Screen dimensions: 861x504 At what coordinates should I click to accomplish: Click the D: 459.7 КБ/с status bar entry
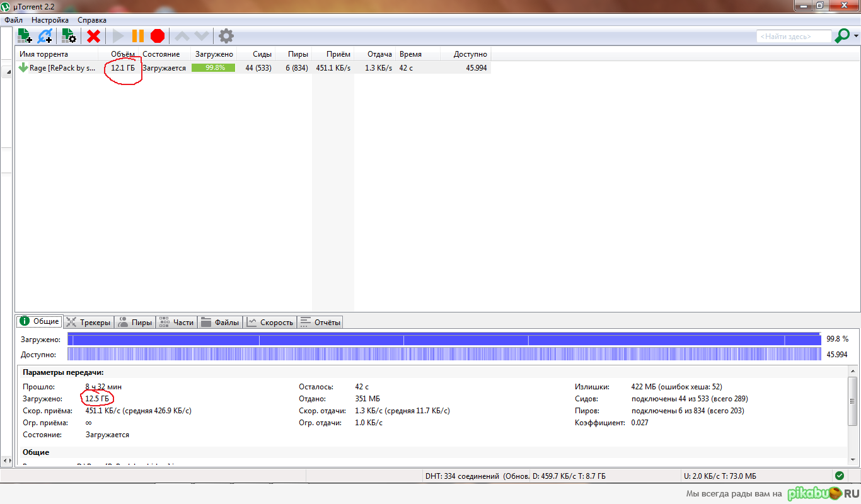click(569, 476)
